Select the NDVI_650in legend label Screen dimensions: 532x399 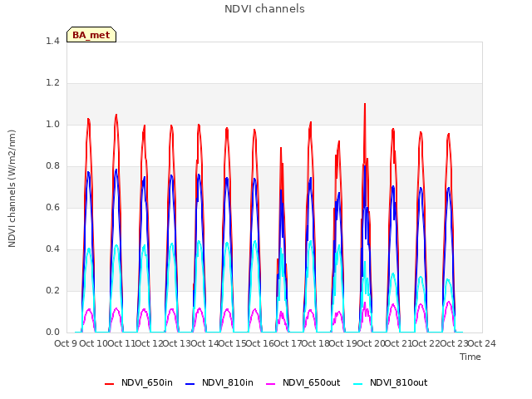(147, 382)
